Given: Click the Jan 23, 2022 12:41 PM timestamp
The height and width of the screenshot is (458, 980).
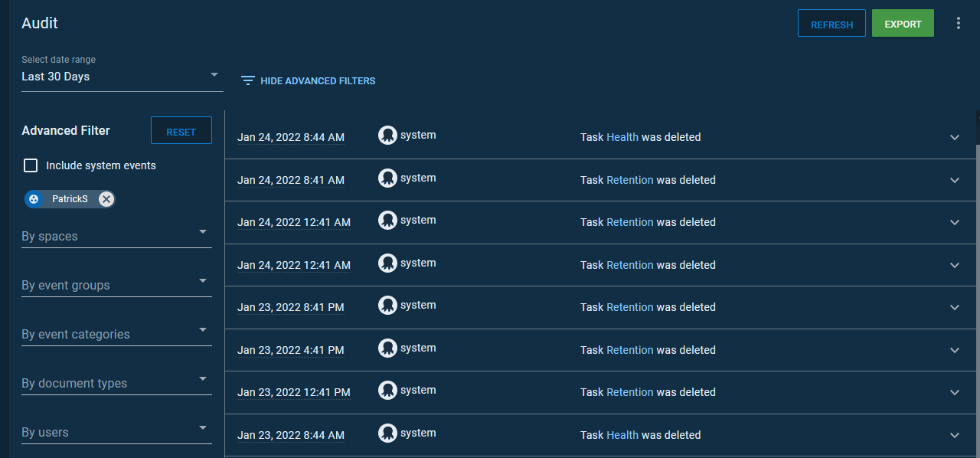Looking at the screenshot, I should pyautogui.click(x=294, y=392).
